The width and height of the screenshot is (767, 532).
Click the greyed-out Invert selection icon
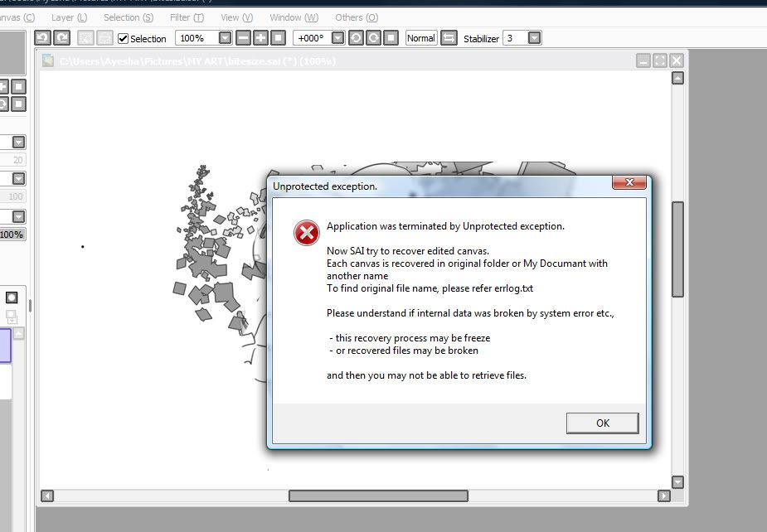pyautogui.click(x=104, y=38)
